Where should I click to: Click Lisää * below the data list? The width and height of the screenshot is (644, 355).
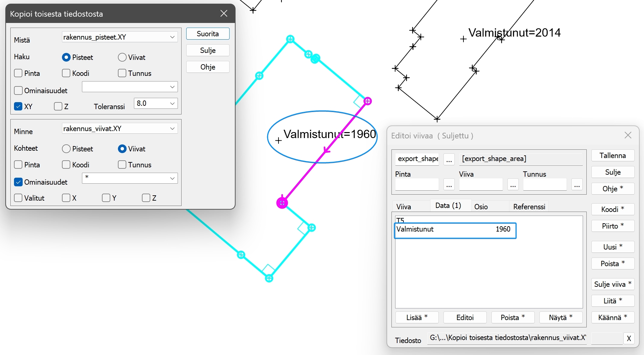point(417,317)
